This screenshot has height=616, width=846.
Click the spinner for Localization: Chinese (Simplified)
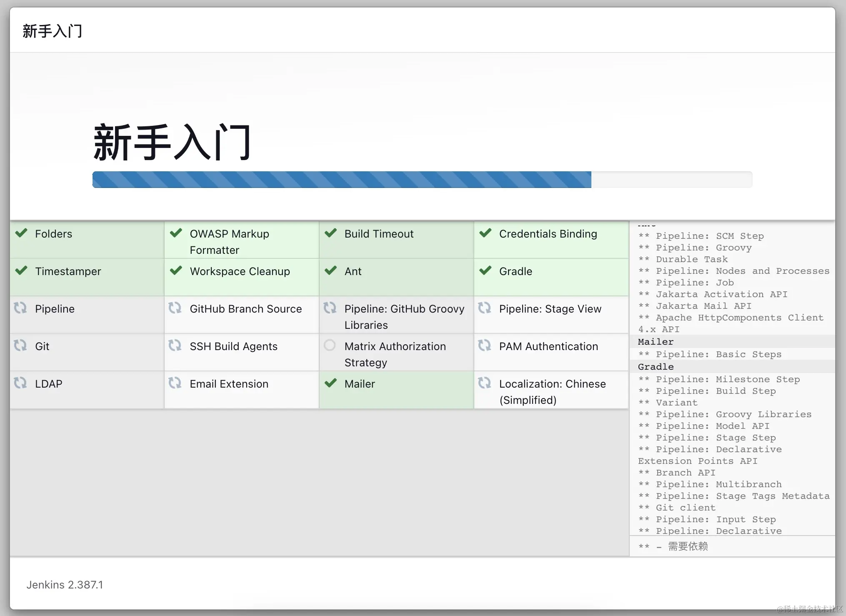(484, 383)
